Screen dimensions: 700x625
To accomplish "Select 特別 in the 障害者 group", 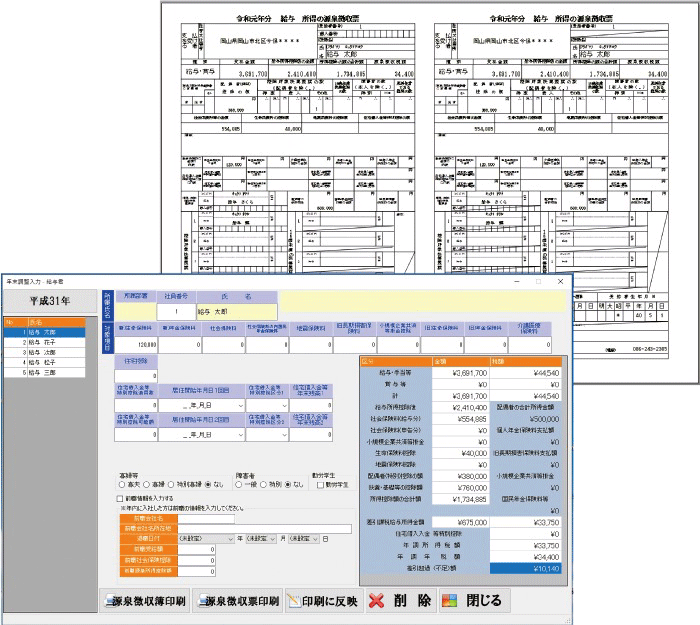I will 263,484.
